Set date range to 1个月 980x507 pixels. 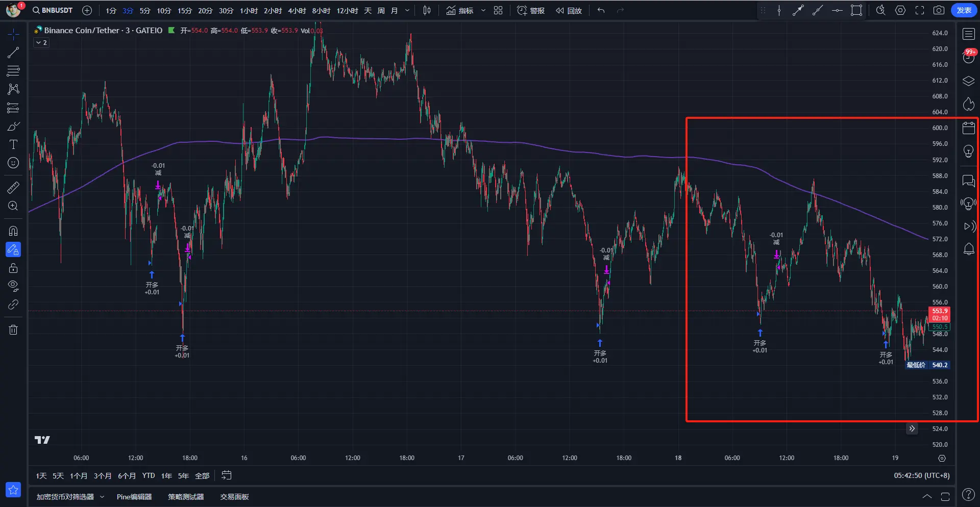coord(79,476)
